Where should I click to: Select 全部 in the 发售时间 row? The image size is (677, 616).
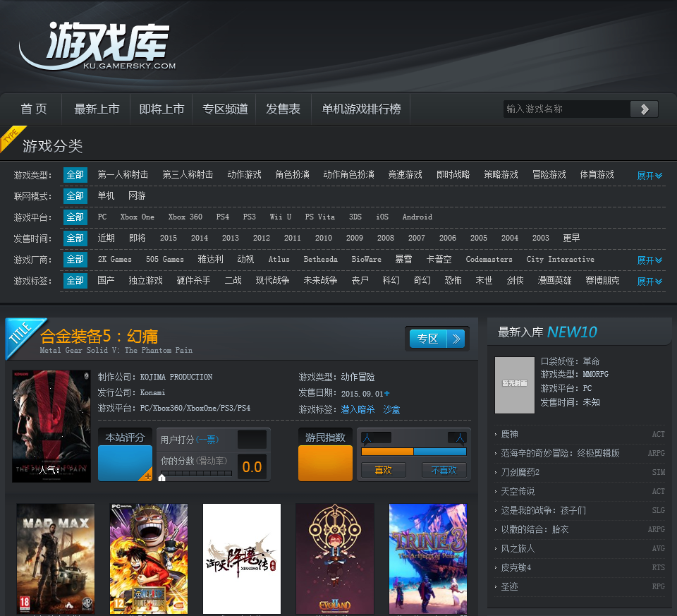click(x=75, y=238)
